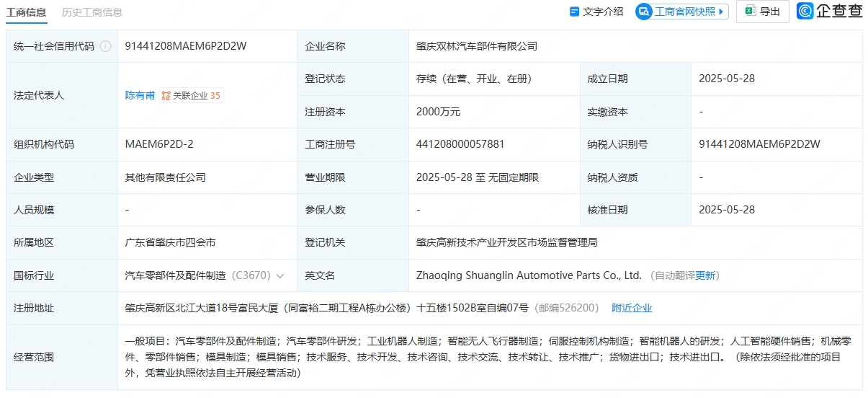The height and width of the screenshot is (398, 868).
Task: Click the shield icon in 工商官网快照
Action: click(644, 12)
